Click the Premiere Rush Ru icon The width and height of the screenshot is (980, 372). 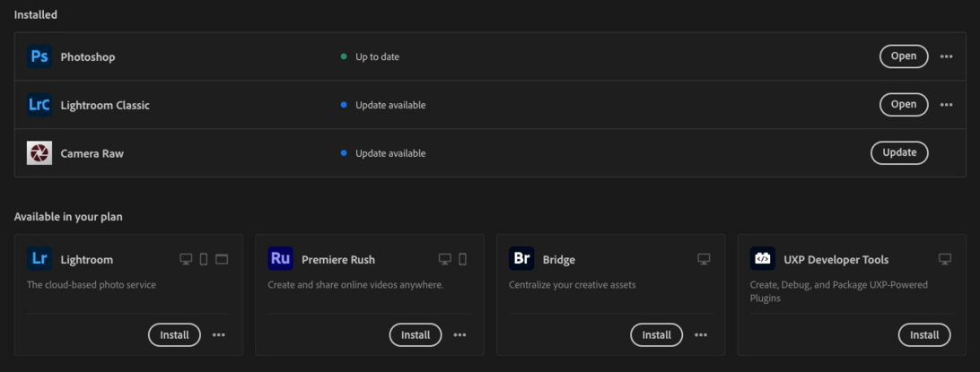pos(281,259)
